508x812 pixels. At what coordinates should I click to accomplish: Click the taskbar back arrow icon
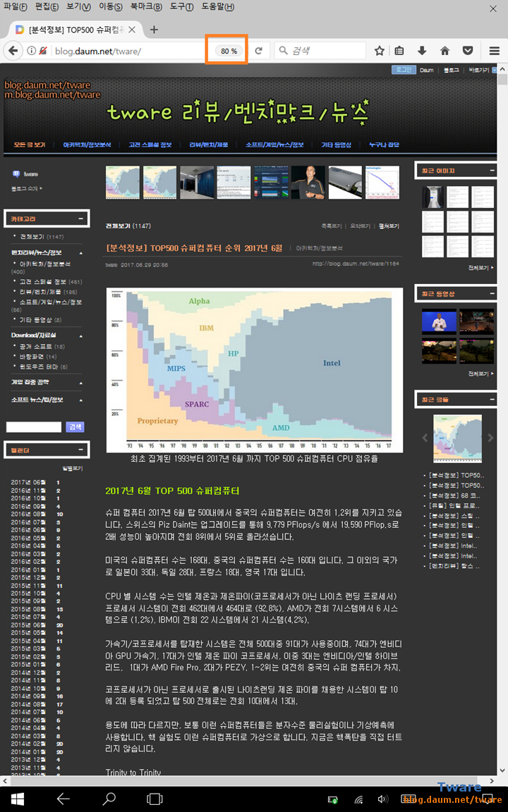coord(63,799)
